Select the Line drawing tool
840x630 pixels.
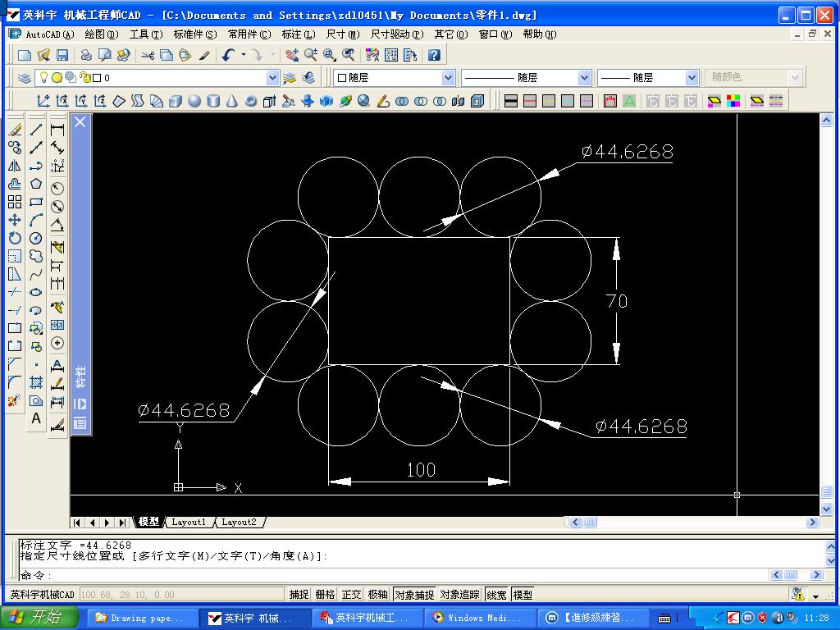36,130
